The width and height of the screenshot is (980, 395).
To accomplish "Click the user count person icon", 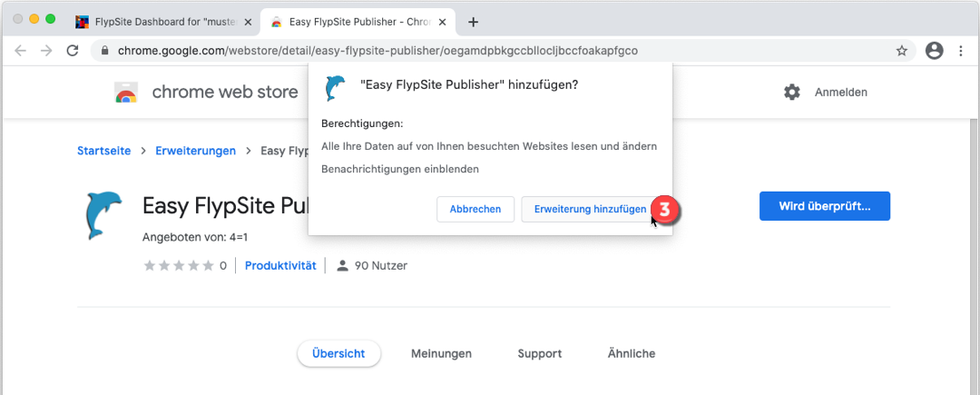I will coord(342,266).
